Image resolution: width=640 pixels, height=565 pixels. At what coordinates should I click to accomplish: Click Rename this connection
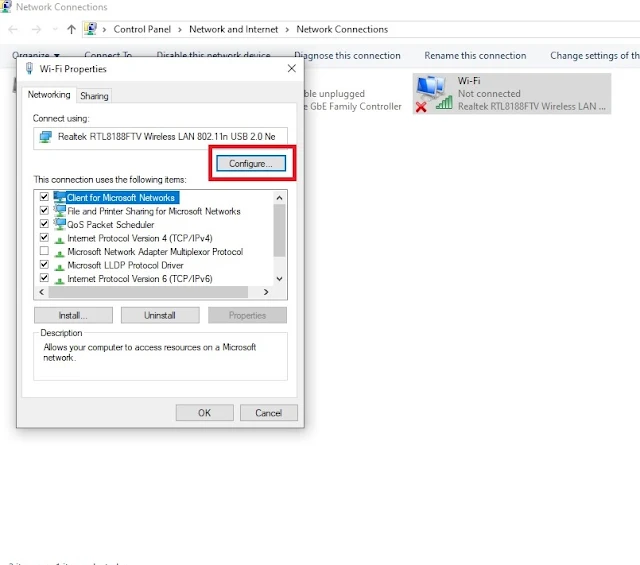pos(475,56)
